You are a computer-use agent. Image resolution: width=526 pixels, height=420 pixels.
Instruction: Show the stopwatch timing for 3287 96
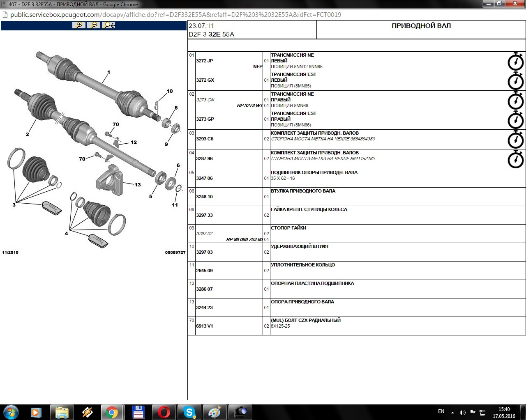(515, 159)
